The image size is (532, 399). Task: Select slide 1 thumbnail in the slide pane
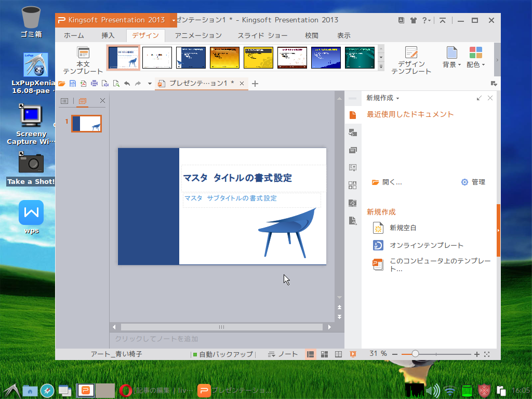[87, 124]
